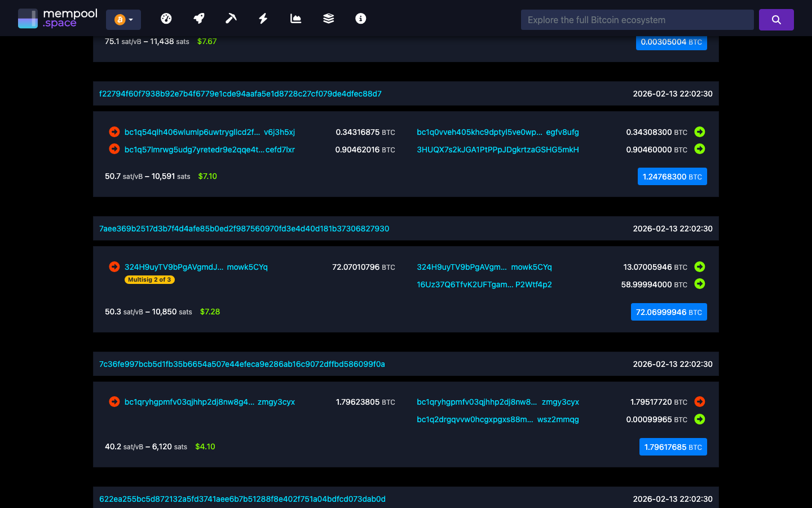
Task: Open address 3HUQX7s2kJGA1PtPPpJDgkrtzaGSHG5mkH
Action: point(498,150)
